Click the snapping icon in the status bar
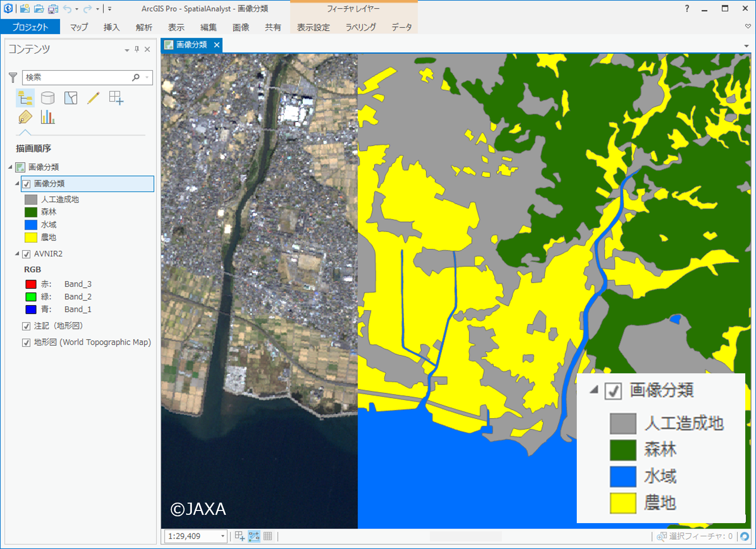Screen dimensions: 756x549 point(253,536)
